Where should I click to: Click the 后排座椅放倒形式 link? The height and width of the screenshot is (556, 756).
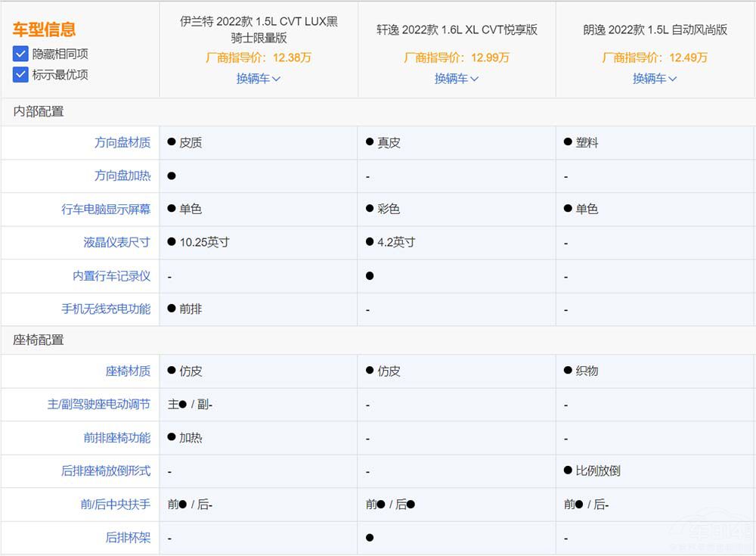(x=106, y=471)
